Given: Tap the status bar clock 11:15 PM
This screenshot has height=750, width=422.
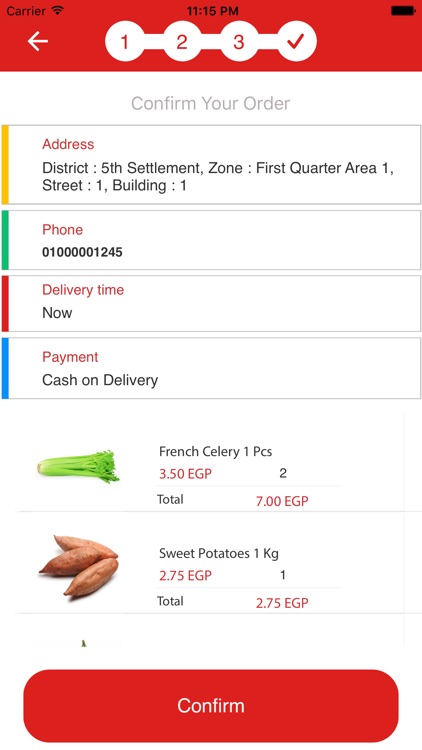Looking at the screenshot, I should click(x=211, y=10).
